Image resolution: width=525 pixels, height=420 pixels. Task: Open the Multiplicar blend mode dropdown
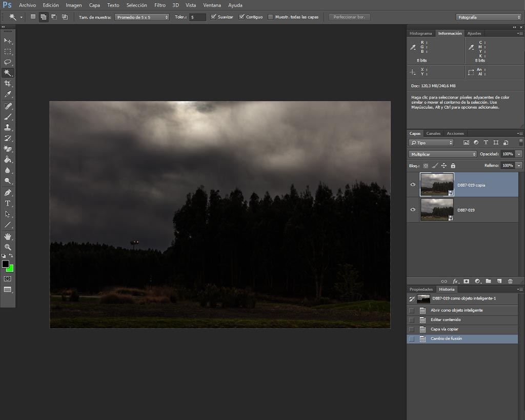(x=442, y=154)
